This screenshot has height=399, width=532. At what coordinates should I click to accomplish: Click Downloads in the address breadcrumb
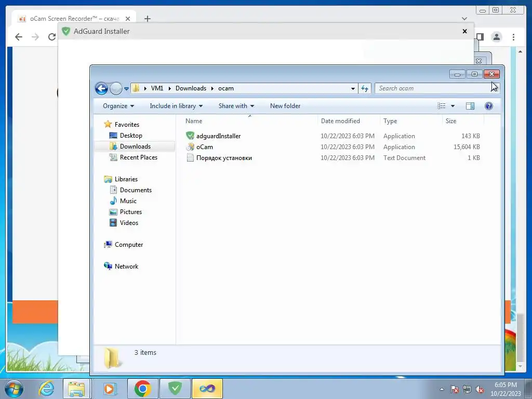191,88
